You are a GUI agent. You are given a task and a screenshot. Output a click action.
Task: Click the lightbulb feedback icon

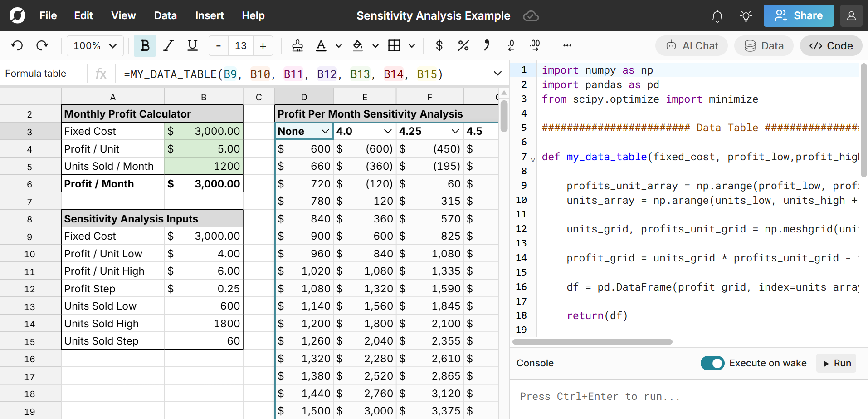click(x=746, y=15)
